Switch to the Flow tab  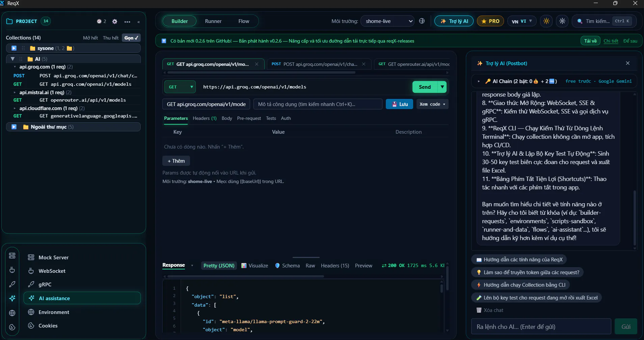(244, 21)
